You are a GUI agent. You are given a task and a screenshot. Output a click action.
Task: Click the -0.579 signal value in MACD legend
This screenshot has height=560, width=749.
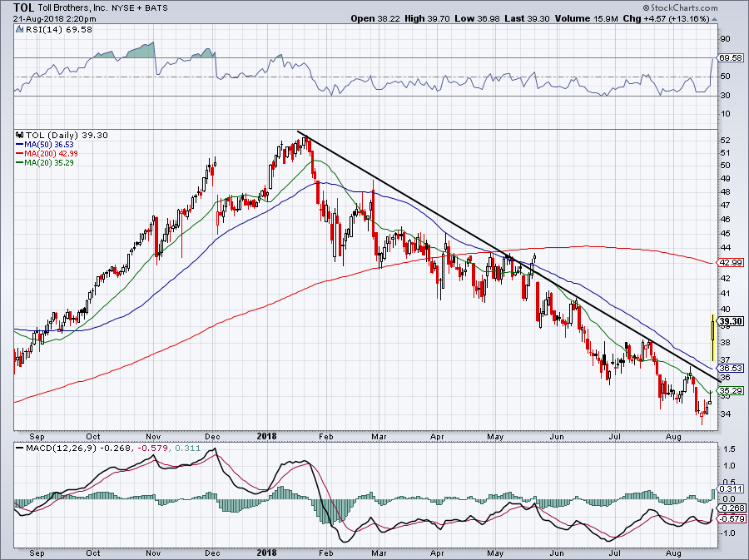click(153, 448)
